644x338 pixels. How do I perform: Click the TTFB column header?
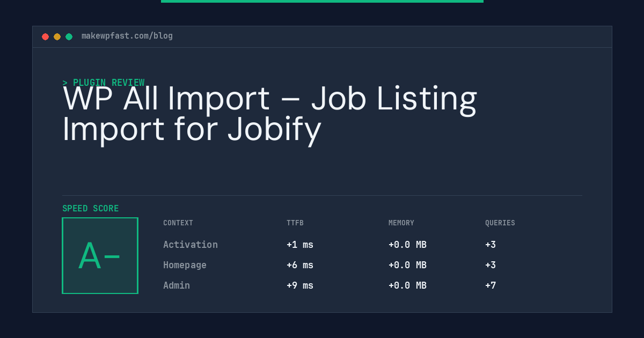pyautogui.click(x=295, y=223)
